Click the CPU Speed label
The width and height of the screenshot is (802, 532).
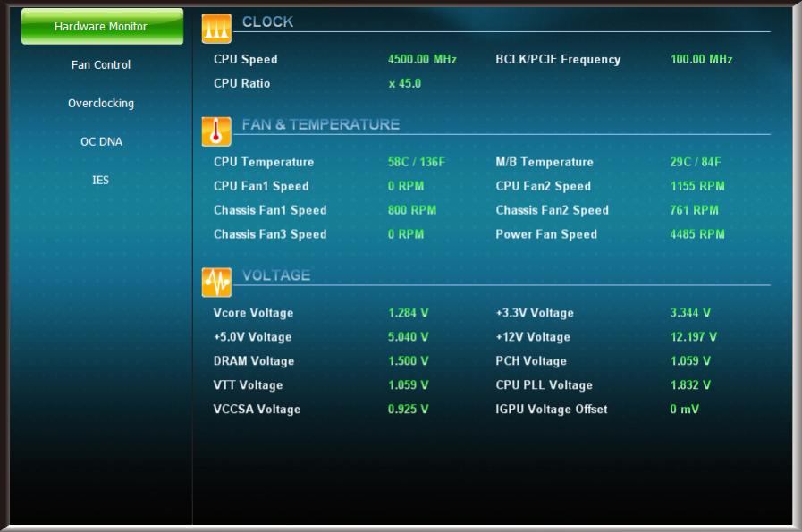tap(246, 59)
